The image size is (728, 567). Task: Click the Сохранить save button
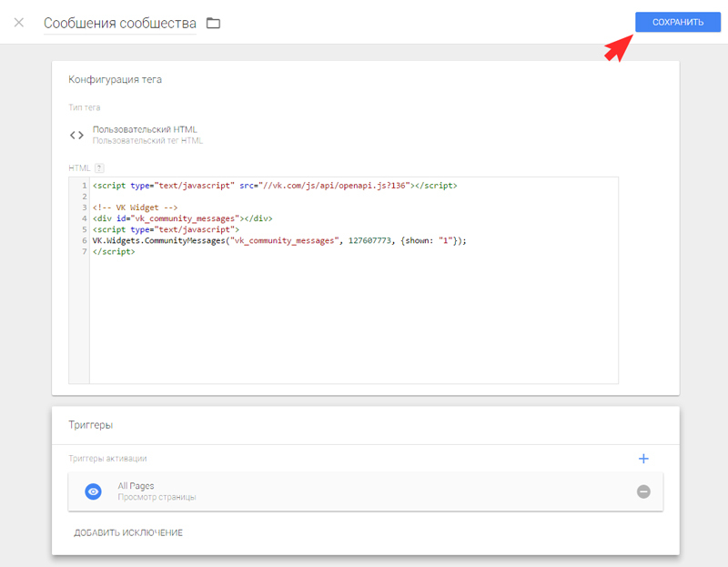[x=678, y=22]
